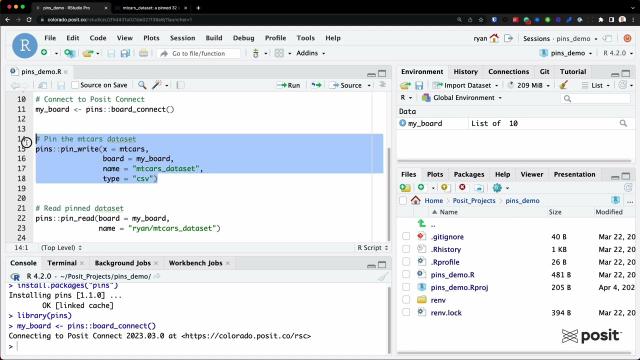This screenshot has height=360, width=640.
Task: Open the R Script file type selector
Action: [x=372, y=247]
